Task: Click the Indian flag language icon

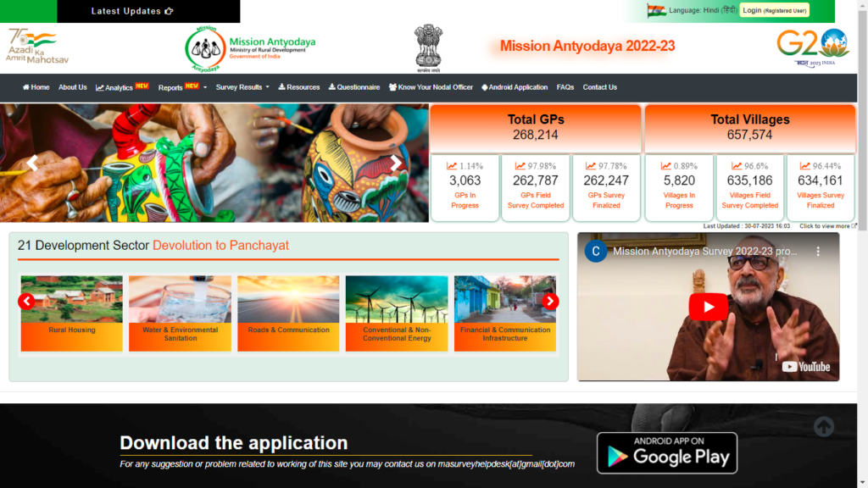Action: [x=657, y=10]
